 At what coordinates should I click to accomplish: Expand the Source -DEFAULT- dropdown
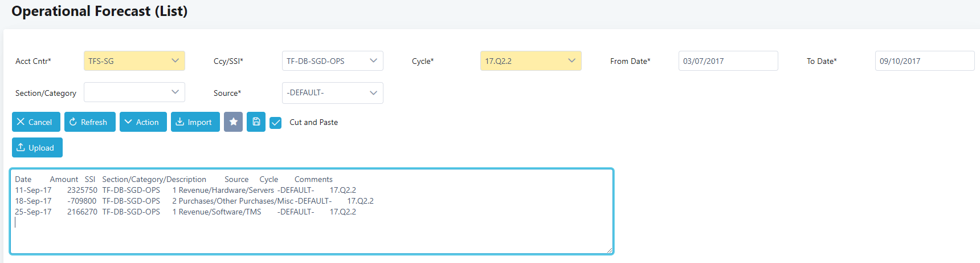point(333,92)
